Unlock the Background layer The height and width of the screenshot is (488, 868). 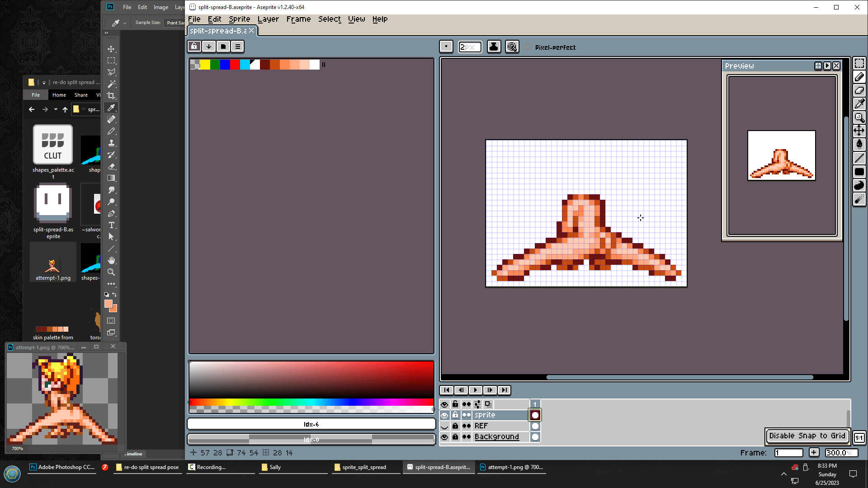coord(455,437)
